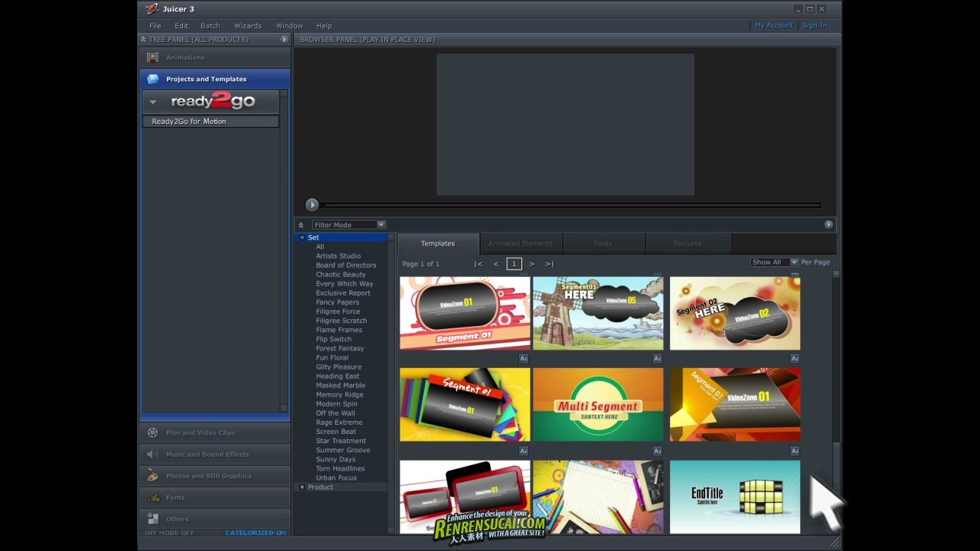Select Ready2Go for Motion item

211,121
